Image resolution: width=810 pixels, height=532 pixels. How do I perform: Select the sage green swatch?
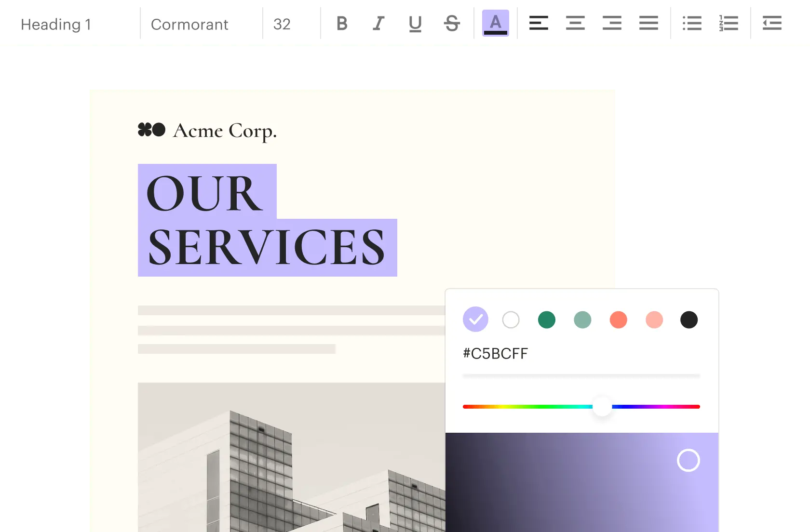coord(582,319)
